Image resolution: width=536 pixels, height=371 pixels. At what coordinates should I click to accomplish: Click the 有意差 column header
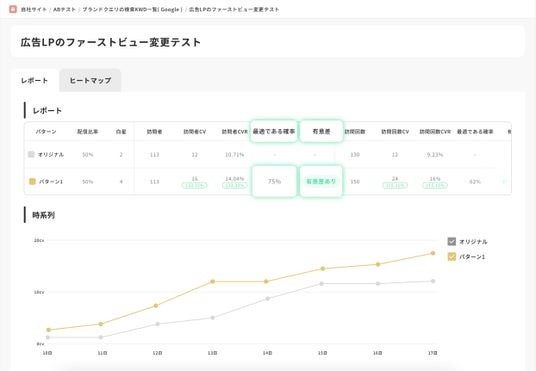(x=321, y=131)
